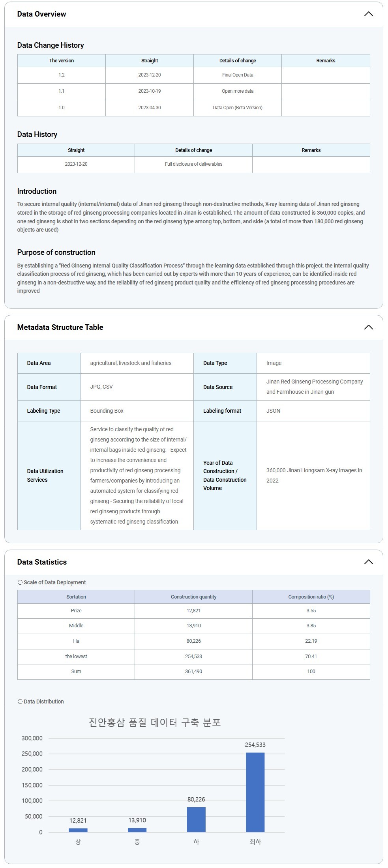Click the 13,910 bar in the chart

point(137,830)
